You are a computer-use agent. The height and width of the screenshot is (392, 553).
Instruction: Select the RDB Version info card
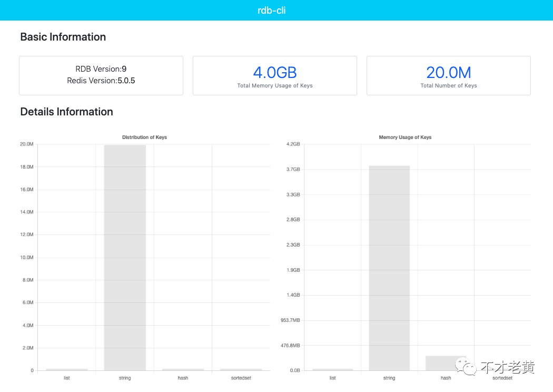click(x=101, y=75)
